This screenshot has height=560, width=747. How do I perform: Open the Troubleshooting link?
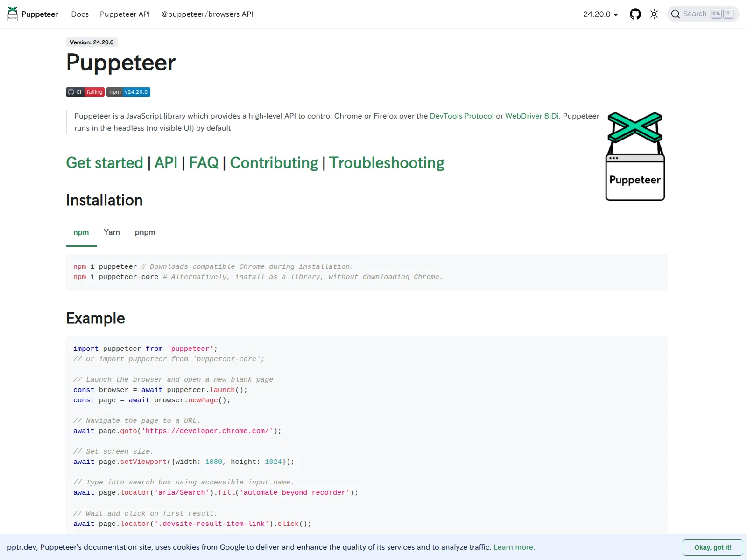(x=386, y=163)
